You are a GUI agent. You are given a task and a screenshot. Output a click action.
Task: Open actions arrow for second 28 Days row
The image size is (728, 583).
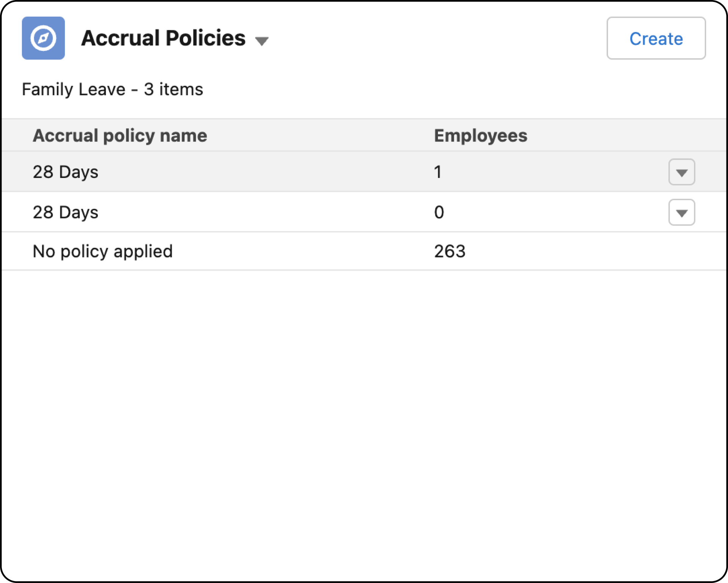click(x=681, y=212)
